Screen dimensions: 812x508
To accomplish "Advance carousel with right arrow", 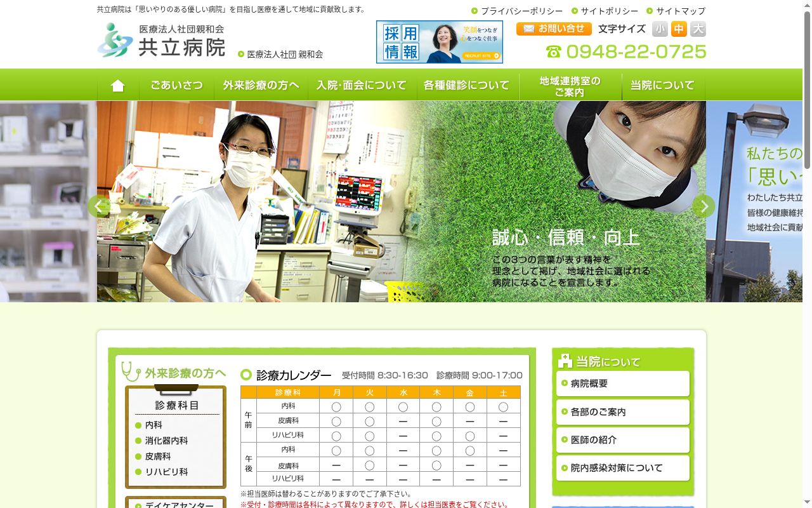I will [704, 206].
